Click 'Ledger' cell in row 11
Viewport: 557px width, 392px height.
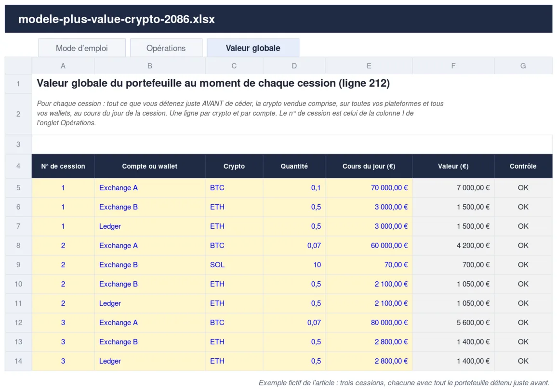(x=150, y=303)
